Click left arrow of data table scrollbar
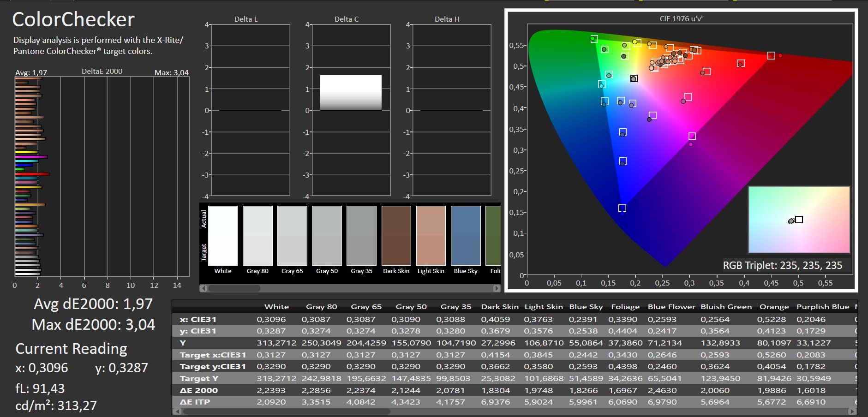This screenshot has height=417, width=868. (x=177, y=411)
